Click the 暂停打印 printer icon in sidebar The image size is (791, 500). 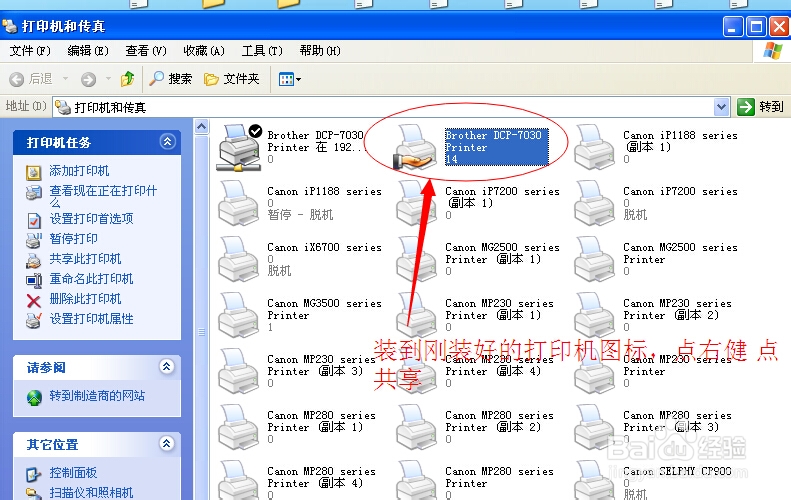pos(33,240)
